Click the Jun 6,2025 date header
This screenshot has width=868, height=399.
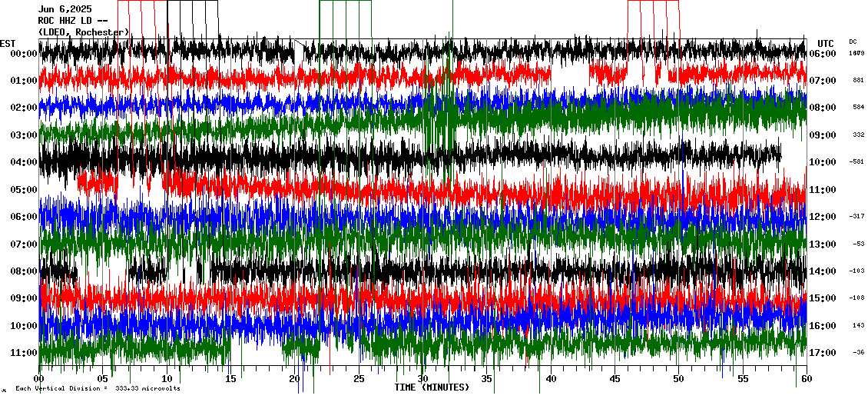tap(65, 9)
